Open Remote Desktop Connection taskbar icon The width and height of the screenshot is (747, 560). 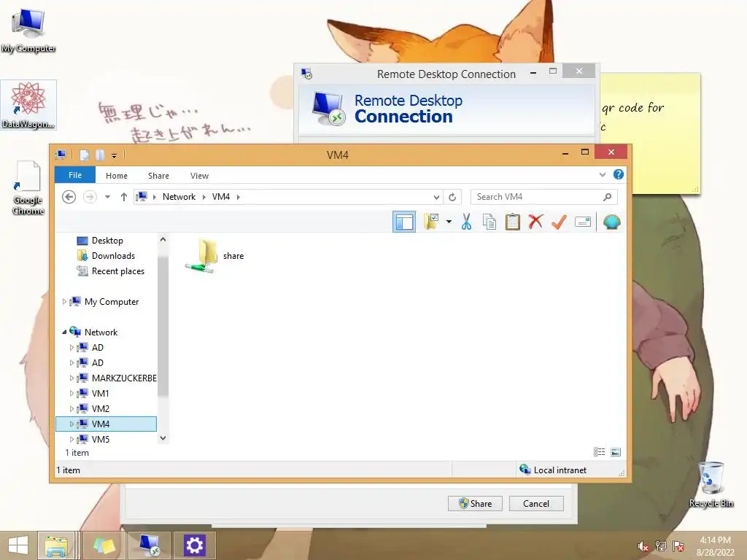pyautogui.click(x=150, y=545)
